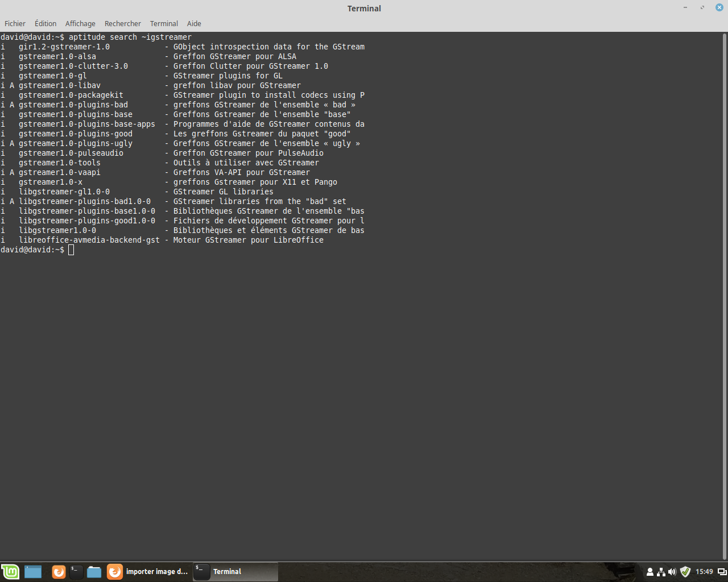Click the "libgstreamer-plugins-base1.0-0" package name
Screen dimensions: 728x582
(x=87, y=211)
